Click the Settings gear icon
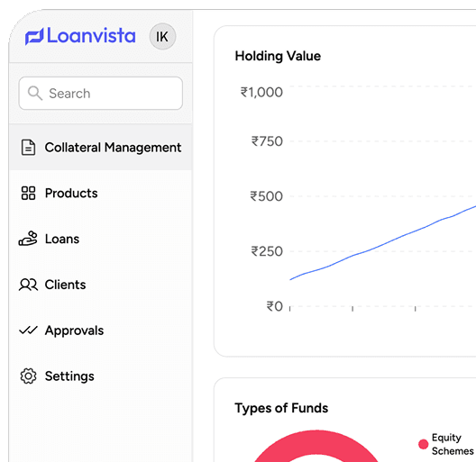 28,376
